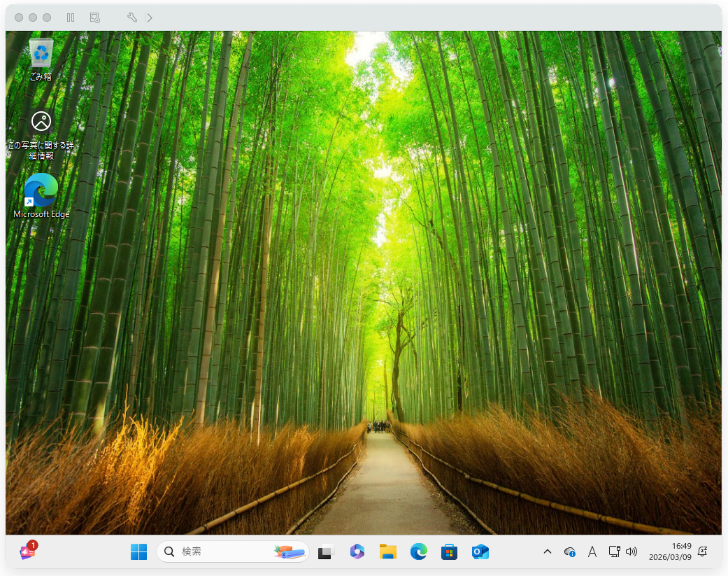Open the clock and date panel
The image size is (728, 576).
(x=671, y=552)
